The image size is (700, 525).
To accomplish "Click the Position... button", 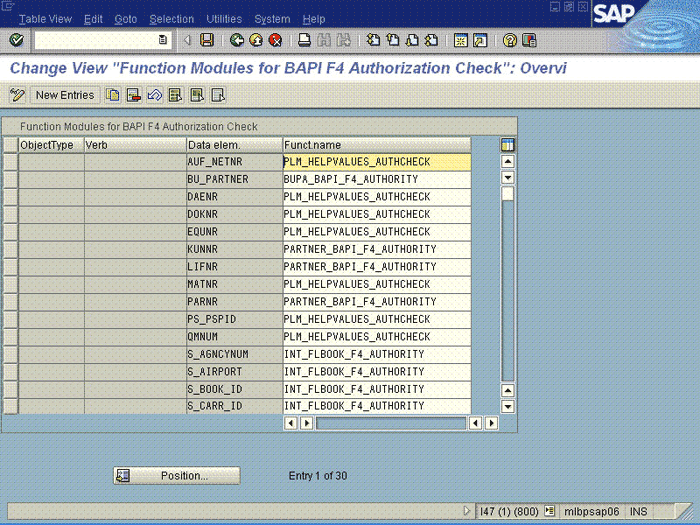I will coord(177,475).
